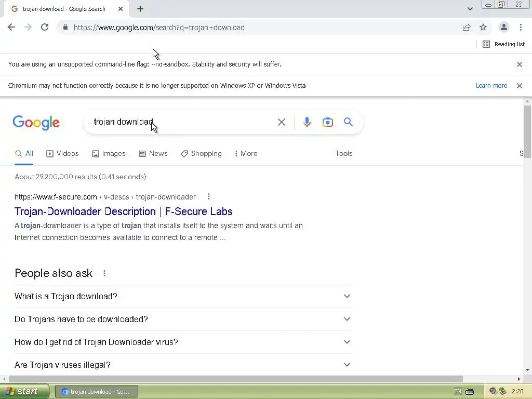Click the vertical scrollbar thumb
The height and width of the screenshot is (399, 532).
point(527,131)
